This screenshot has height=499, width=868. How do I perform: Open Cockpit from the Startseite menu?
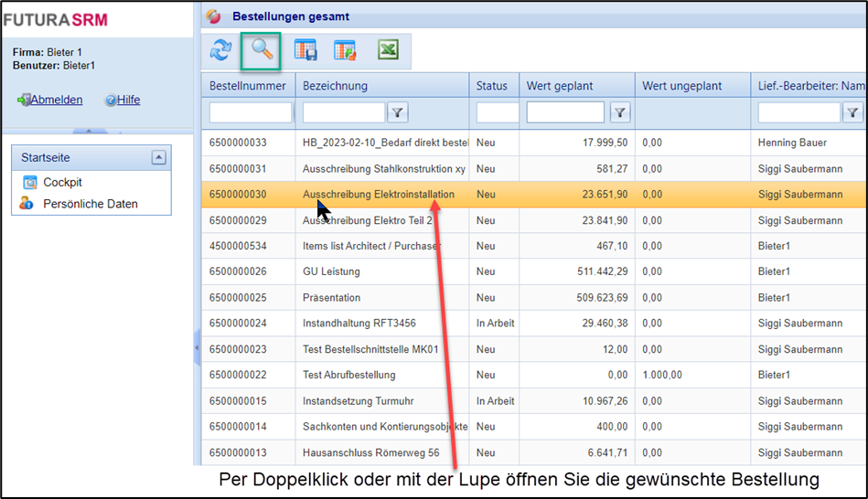[62, 183]
